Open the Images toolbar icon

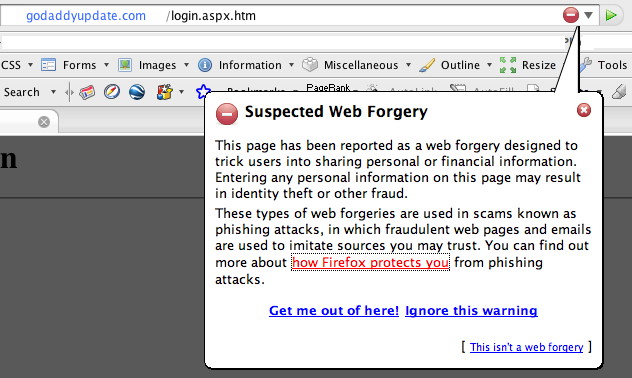coord(125,65)
